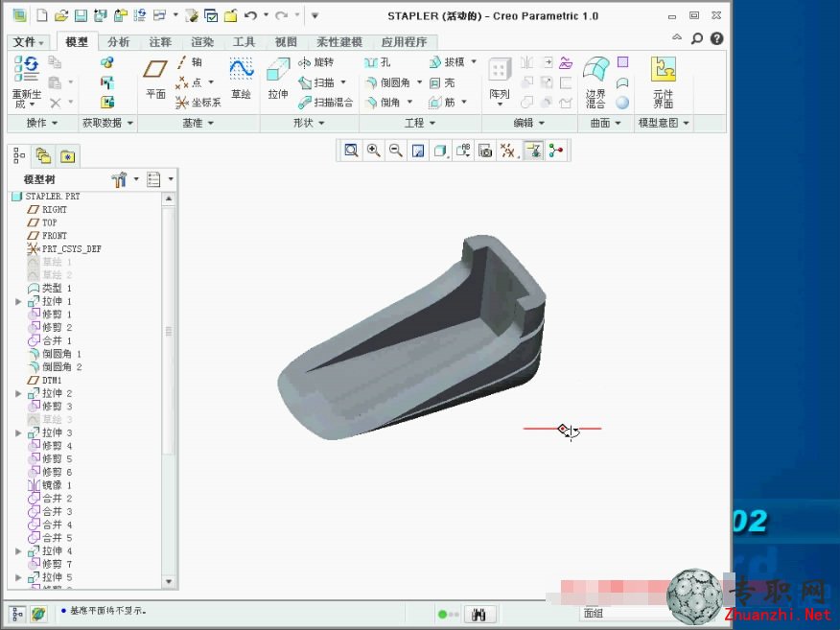Open the 倒圆角 dropdown arrow in ribbon
Image resolution: width=840 pixels, height=630 pixels.
(x=419, y=82)
